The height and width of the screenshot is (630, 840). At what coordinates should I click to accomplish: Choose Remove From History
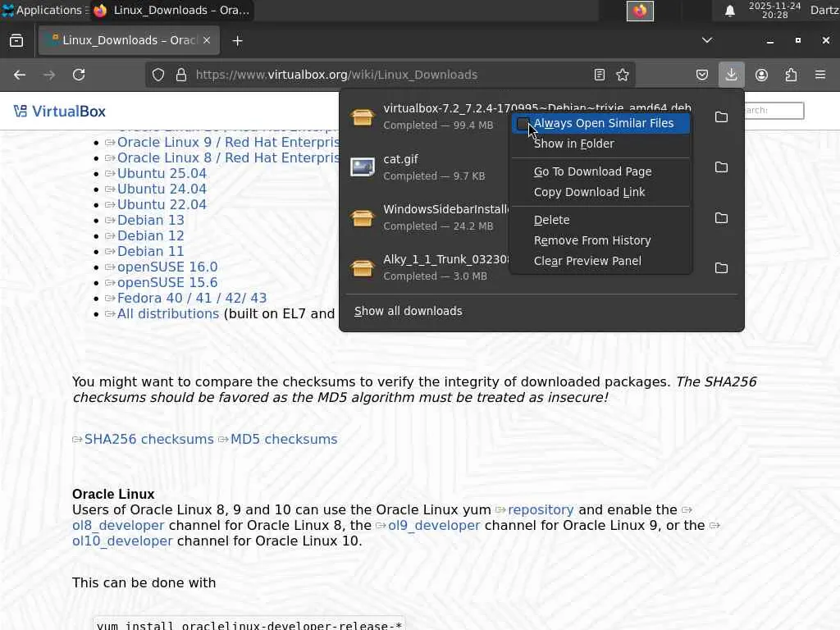(600, 240)
